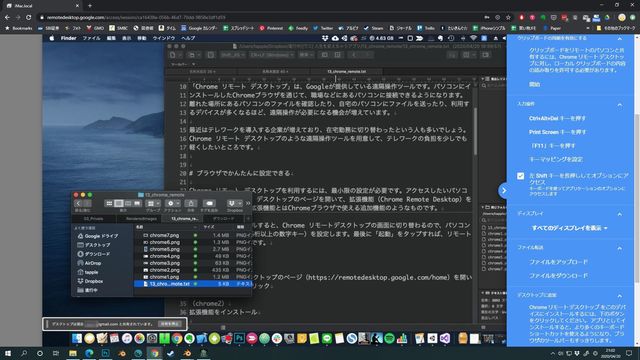Viewport: 640px width, 360px height.
Task: Open すべてのディスプレイを表示 dropdown
Action: point(569,228)
